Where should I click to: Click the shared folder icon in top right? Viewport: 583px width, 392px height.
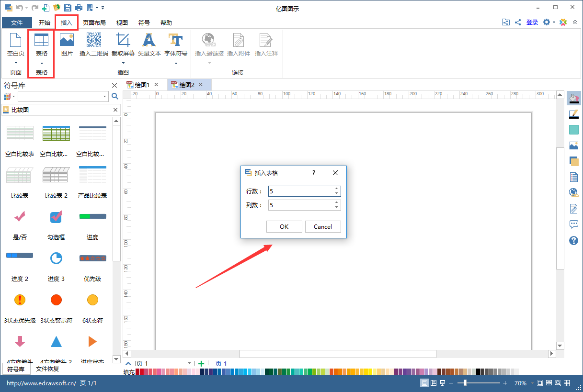(506, 22)
